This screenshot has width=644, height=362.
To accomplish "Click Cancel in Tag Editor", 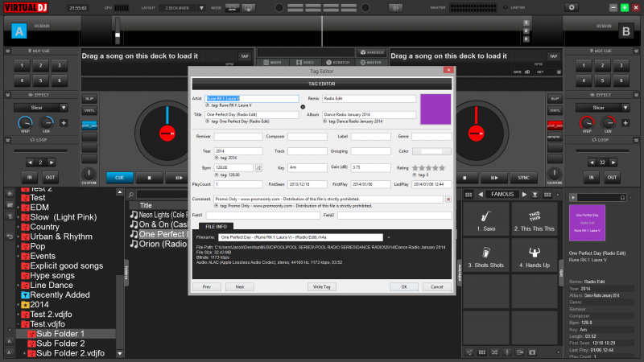I will 436,287.
